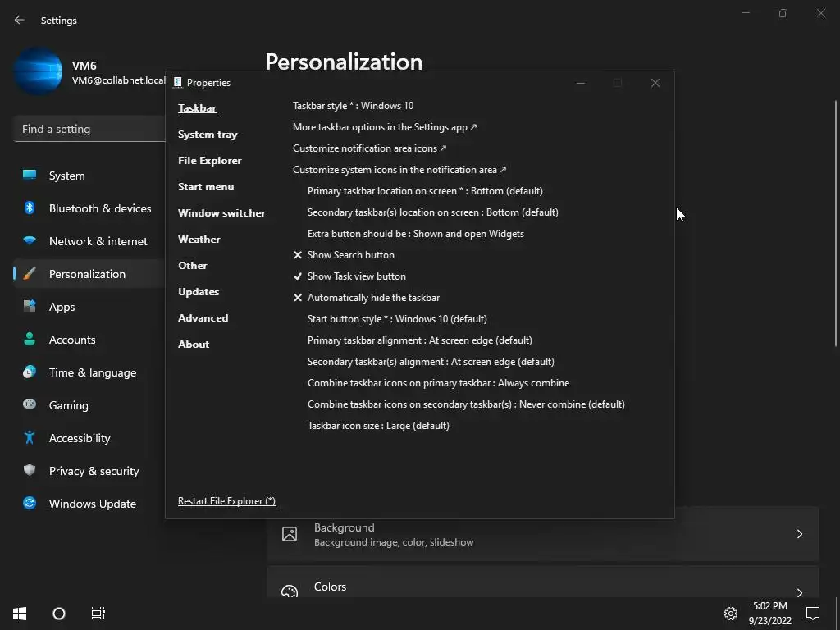Viewport: 840px width, 630px height.
Task: Click VM6@collabnet.local account text
Action: (119, 80)
